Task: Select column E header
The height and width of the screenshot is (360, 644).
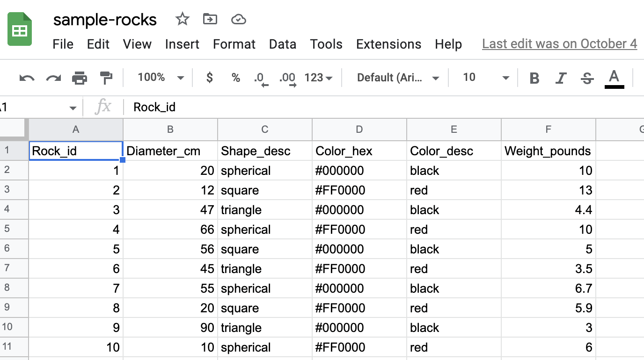Action: click(x=454, y=130)
